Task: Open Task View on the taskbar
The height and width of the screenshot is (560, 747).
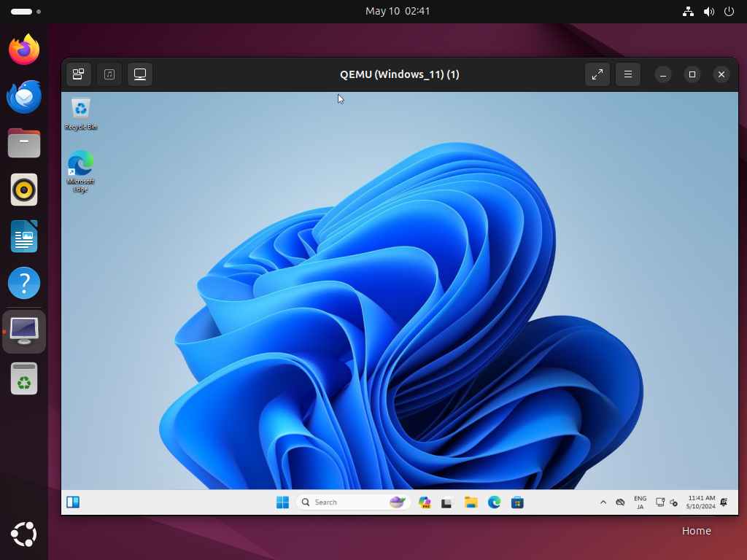Action: 447,502
